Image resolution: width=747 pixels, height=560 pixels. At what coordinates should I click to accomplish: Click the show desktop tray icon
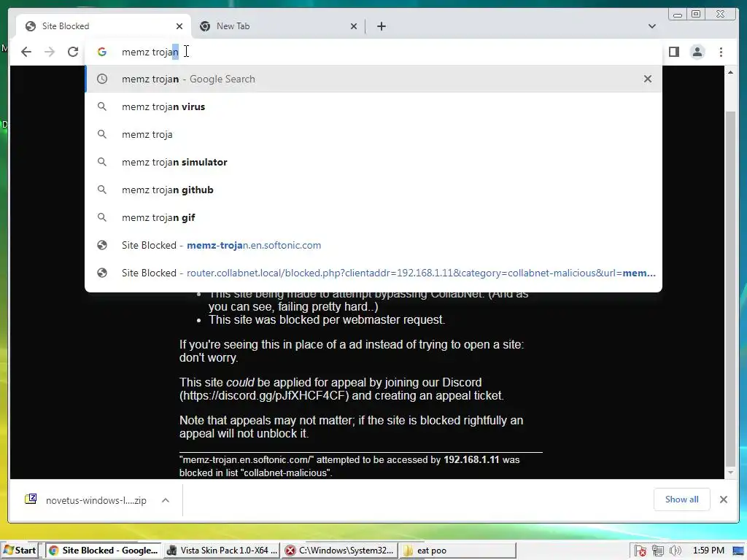(x=737, y=551)
